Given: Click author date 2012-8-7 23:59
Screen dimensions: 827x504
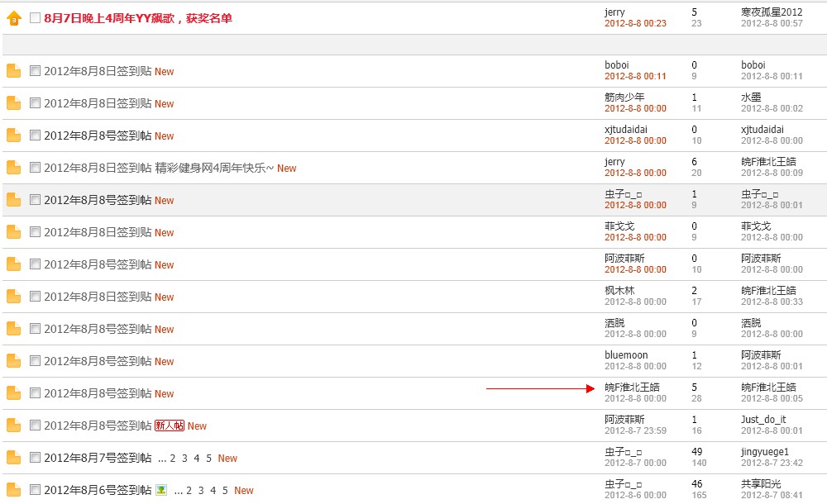Looking at the screenshot, I should tap(635, 430).
